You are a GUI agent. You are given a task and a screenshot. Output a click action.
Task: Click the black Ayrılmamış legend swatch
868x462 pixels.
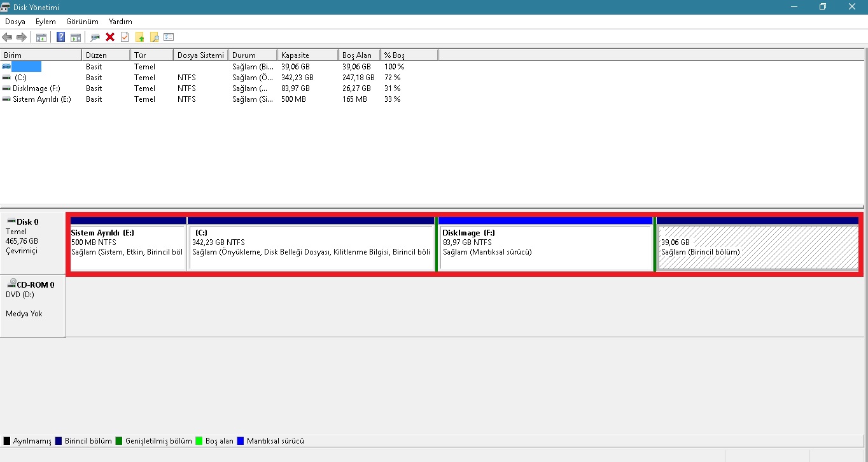pos(7,441)
